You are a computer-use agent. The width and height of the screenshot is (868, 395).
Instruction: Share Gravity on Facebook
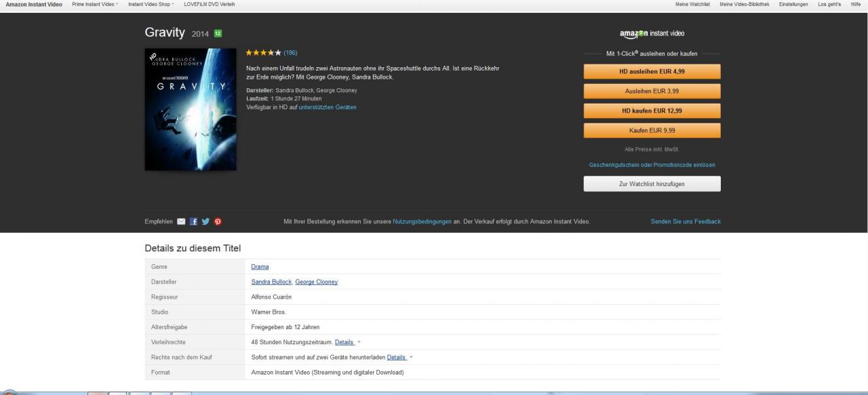click(193, 221)
